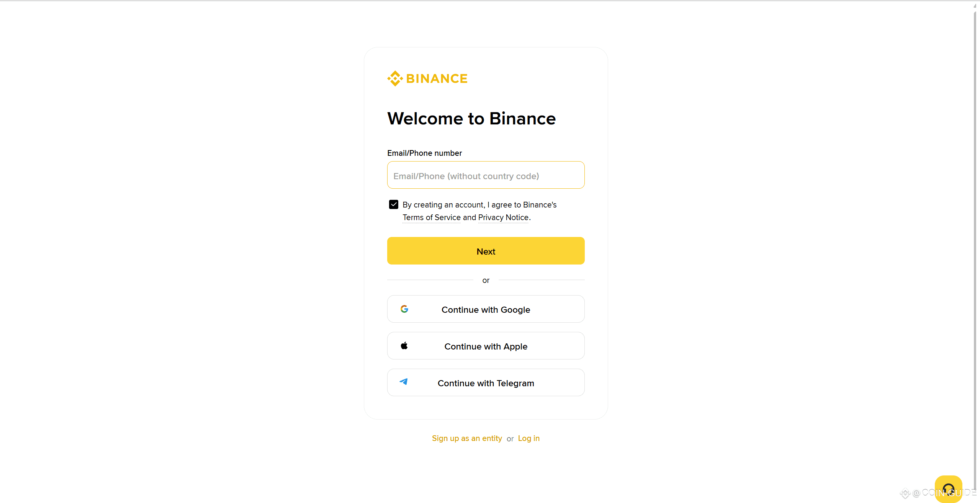Image resolution: width=980 pixels, height=503 pixels.
Task: Open the support chat headset icon
Action: click(948, 489)
